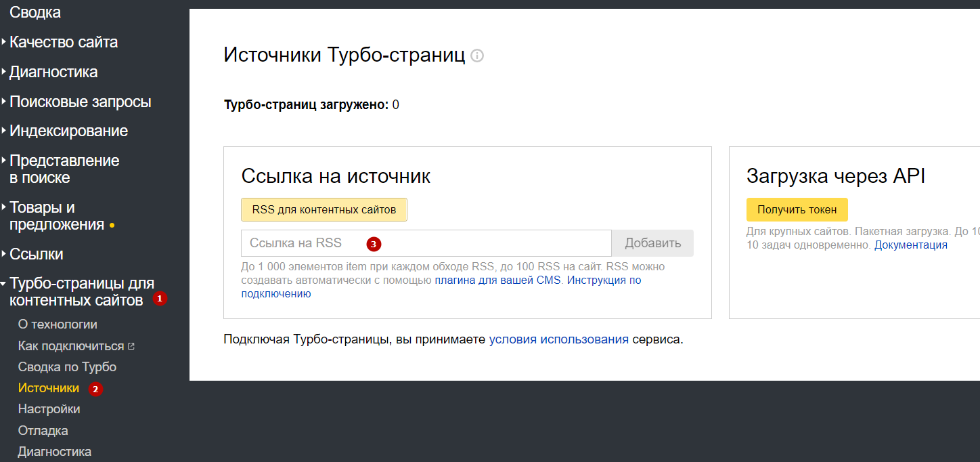The width and height of the screenshot is (980, 462).
Task: Open the Отладка submenu item
Action: (43, 431)
